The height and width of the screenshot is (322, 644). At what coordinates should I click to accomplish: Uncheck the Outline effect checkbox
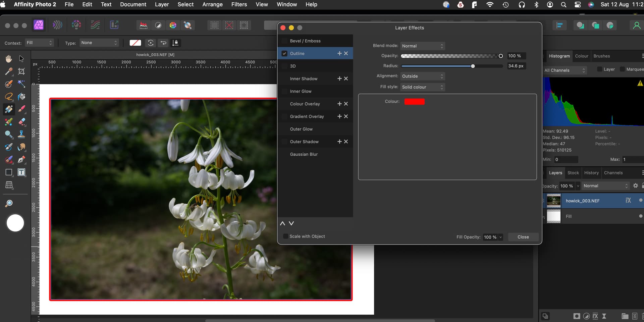[284, 53]
